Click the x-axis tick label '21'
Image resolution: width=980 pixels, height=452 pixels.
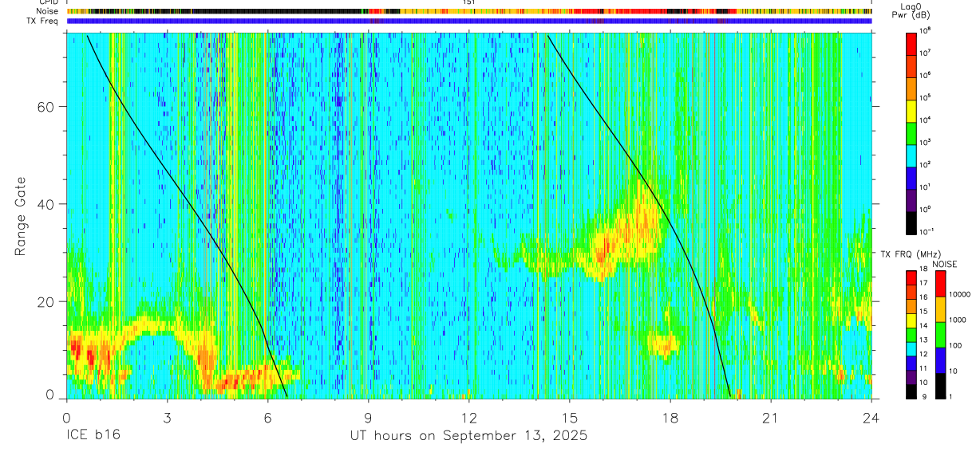(x=771, y=418)
